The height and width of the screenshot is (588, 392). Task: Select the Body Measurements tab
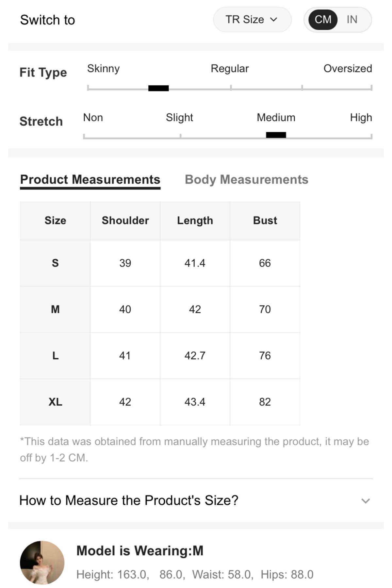[247, 180]
